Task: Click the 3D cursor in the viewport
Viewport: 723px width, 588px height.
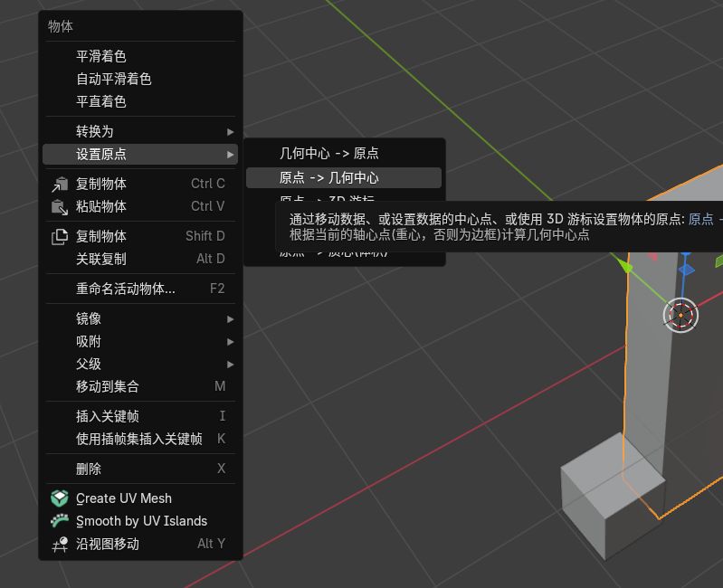Action: [680, 315]
